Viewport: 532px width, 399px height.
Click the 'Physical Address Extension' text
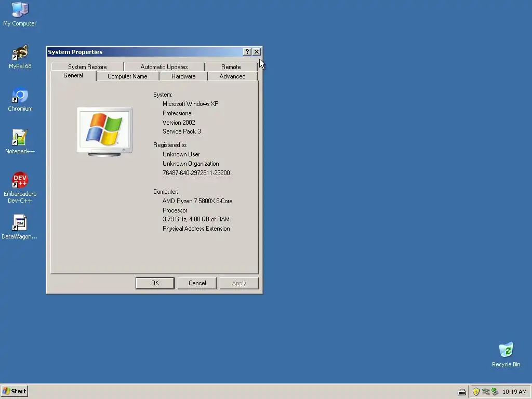(196, 229)
